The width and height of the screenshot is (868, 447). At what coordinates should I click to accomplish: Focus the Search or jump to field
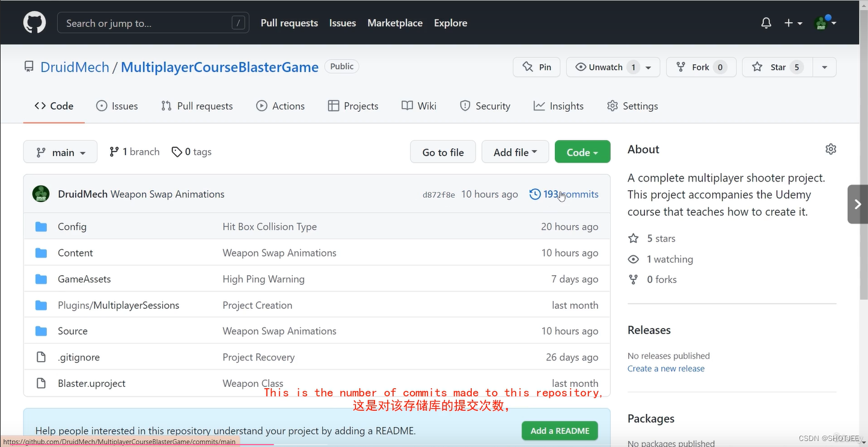coord(152,23)
